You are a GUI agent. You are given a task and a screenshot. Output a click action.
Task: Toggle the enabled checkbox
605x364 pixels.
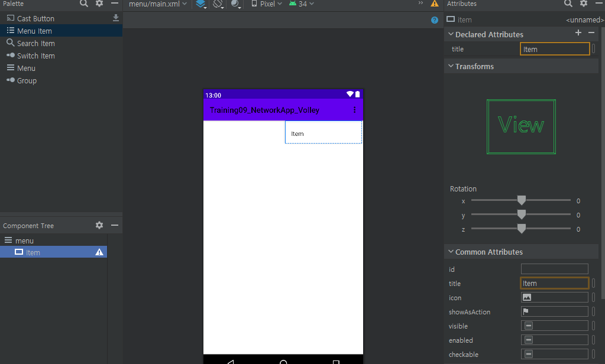(x=529, y=340)
